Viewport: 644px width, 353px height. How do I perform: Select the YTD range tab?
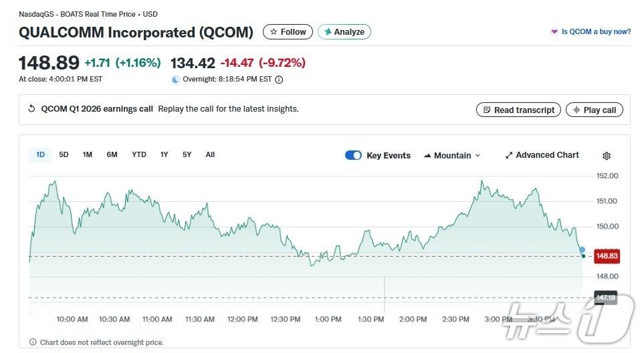[x=138, y=154]
